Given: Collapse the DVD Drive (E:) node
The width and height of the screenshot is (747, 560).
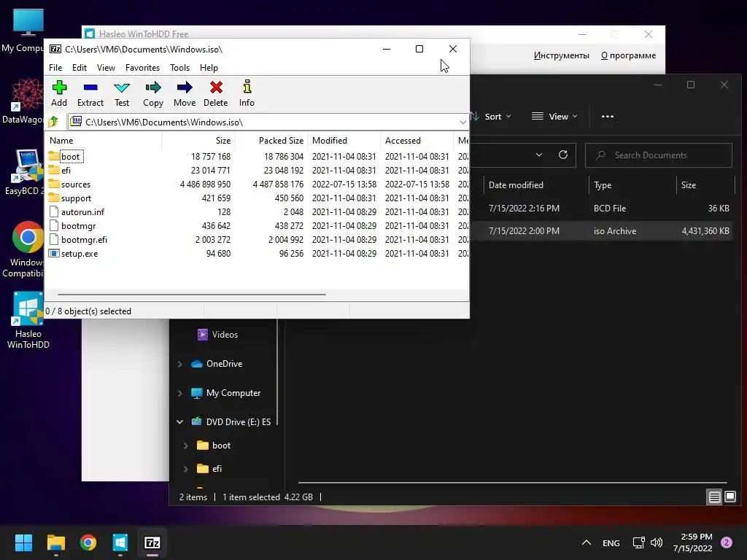Looking at the screenshot, I should (180, 422).
